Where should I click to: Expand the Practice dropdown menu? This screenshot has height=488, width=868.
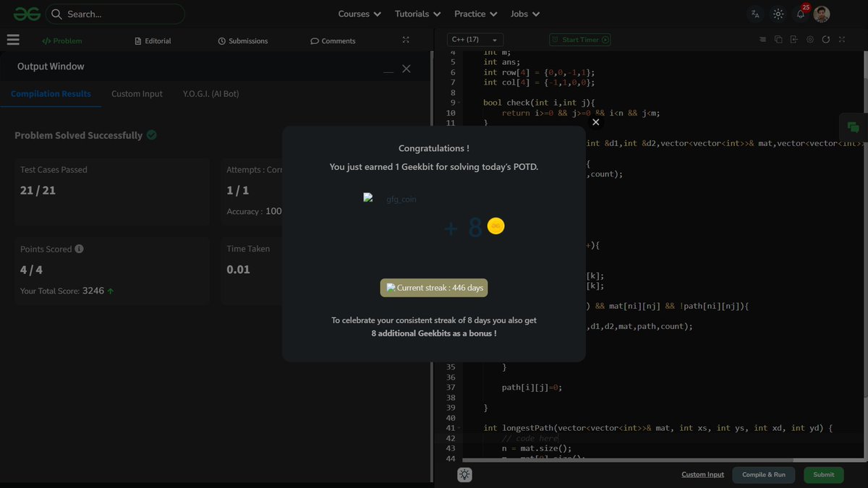475,14
